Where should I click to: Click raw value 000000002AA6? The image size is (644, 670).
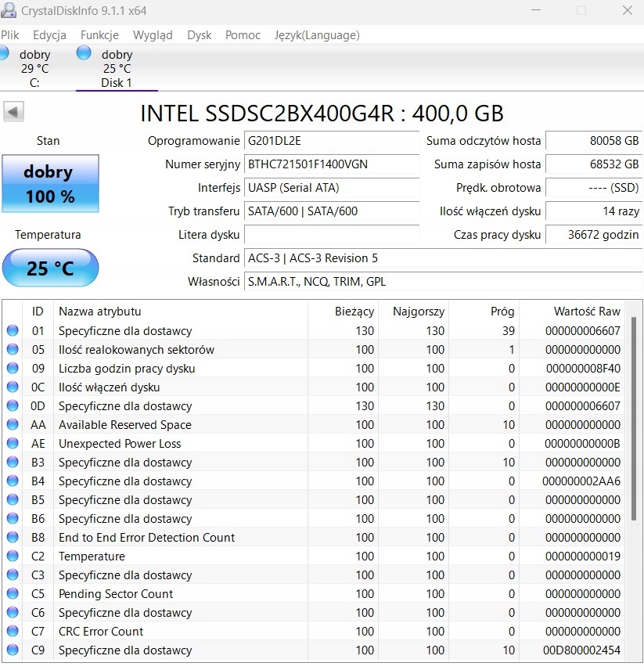tap(581, 481)
